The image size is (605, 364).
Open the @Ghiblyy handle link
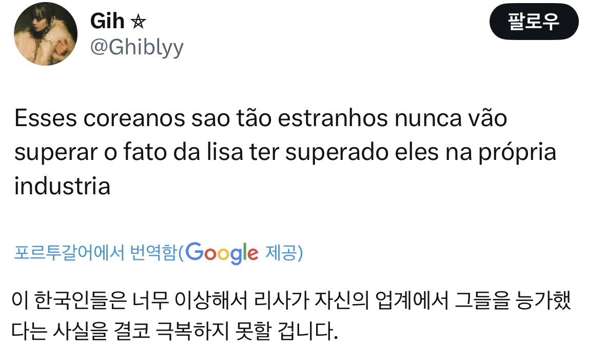[x=136, y=47]
